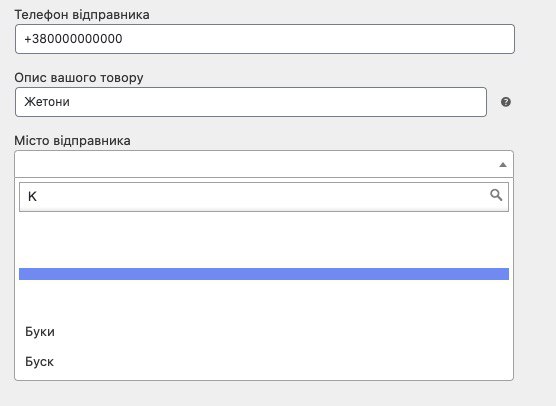
Task: Click blank list area below Буск
Action: tap(264, 376)
